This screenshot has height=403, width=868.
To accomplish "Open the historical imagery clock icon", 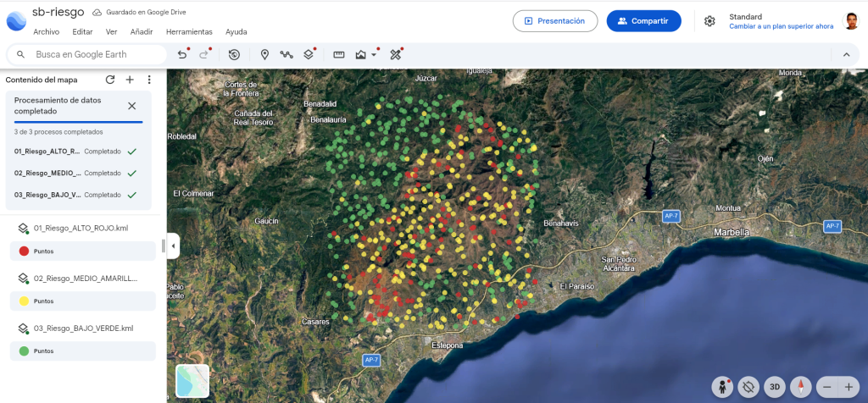I will 234,55.
